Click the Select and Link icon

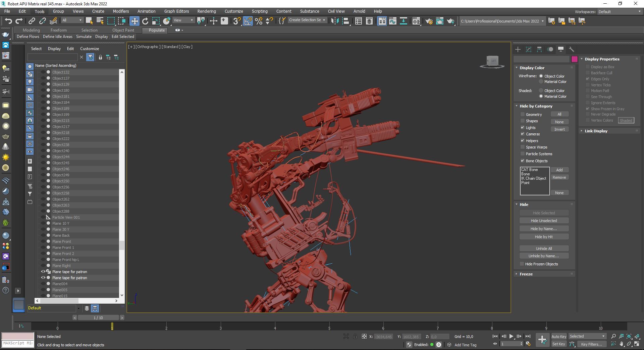[x=32, y=21]
